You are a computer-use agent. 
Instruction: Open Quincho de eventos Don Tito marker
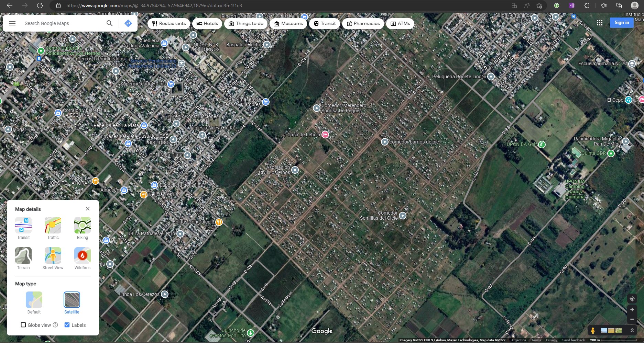click(x=251, y=333)
